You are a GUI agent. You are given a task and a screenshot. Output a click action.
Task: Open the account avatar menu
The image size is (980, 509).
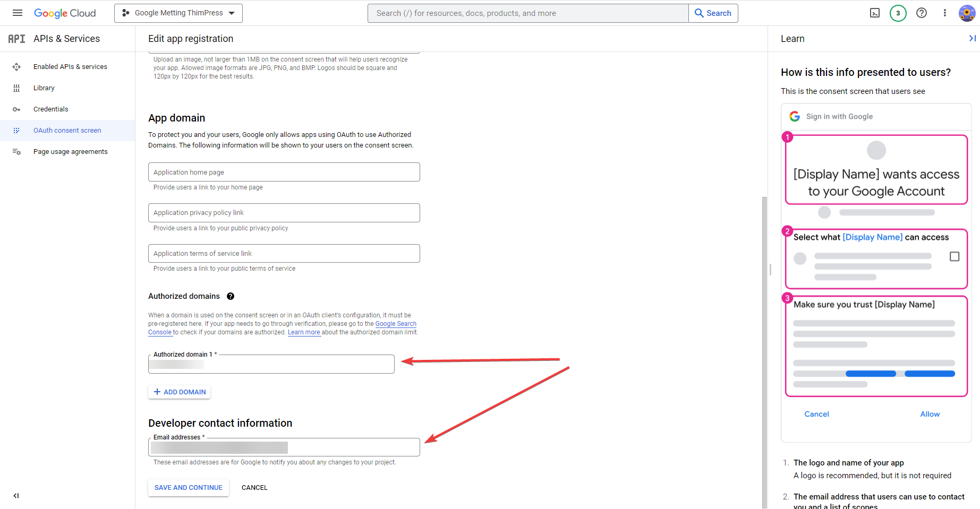point(967,13)
